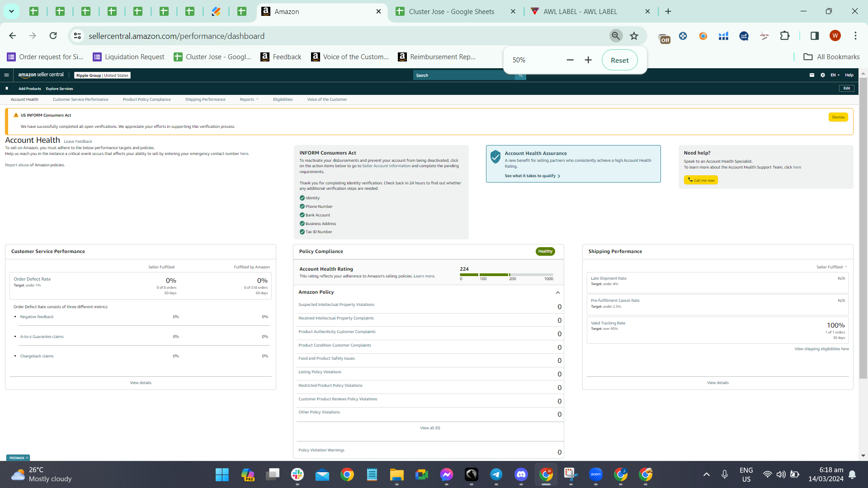The width and height of the screenshot is (868, 488).
Task: Open the A-to-z Guarantee claims link
Action: click(42, 337)
